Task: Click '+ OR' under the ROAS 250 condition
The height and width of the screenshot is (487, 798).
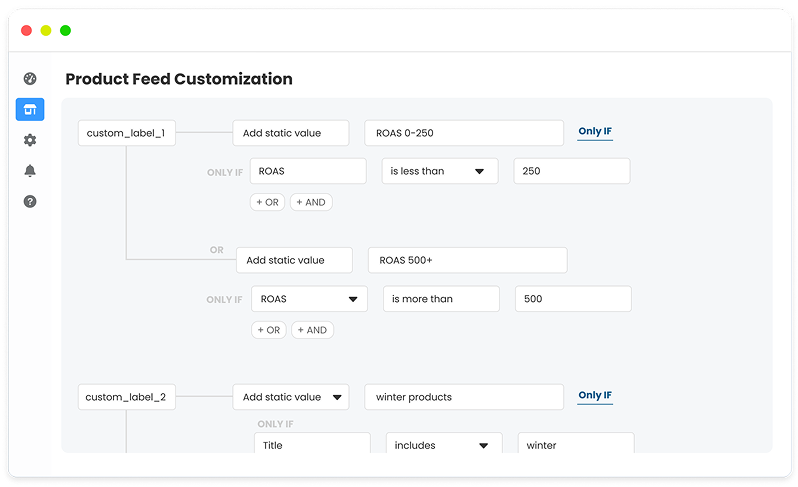Action: [267, 202]
